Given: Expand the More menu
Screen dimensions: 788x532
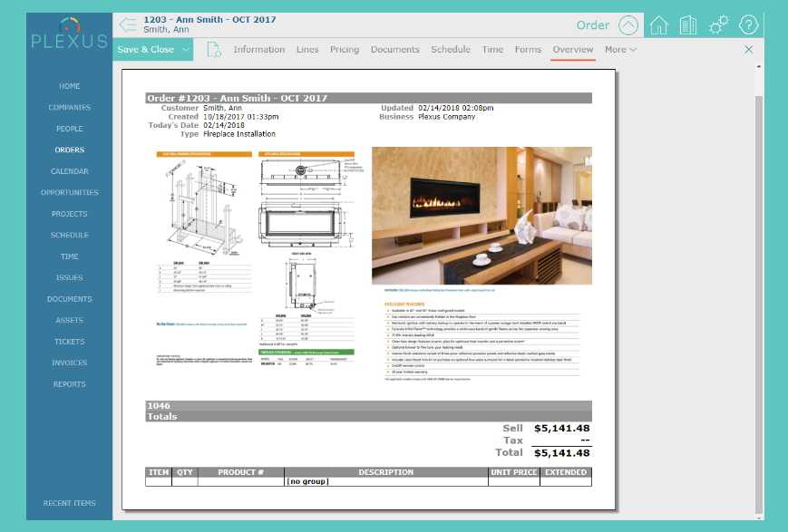Looking at the screenshot, I should click(620, 49).
